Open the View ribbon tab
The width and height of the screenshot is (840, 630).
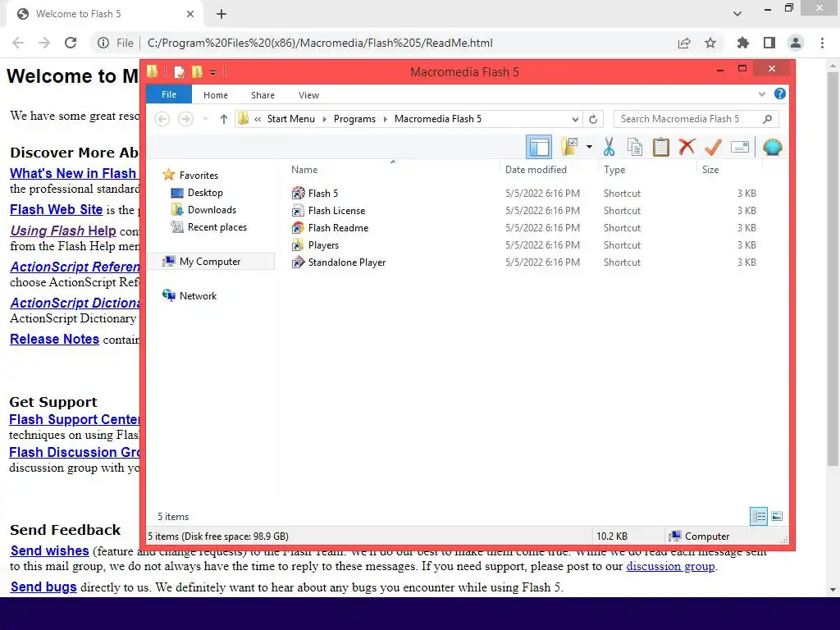click(308, 95)
